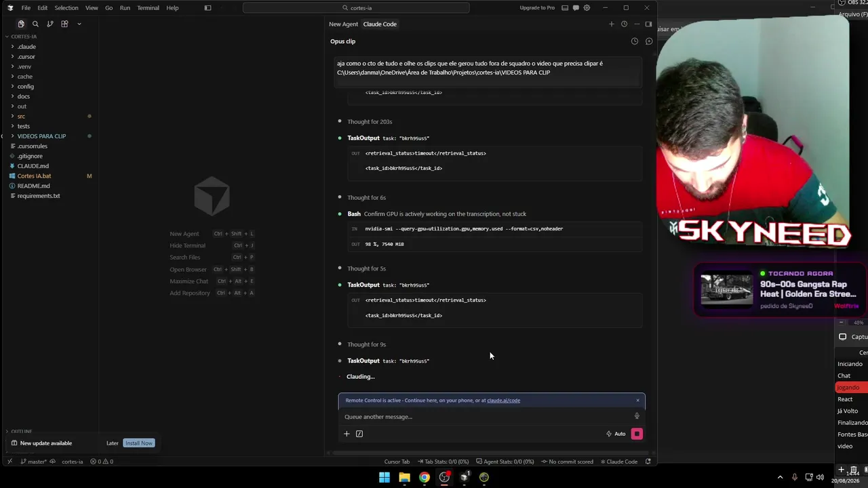
Task: Stop the running agent with pink button
Action: point(637,434)
